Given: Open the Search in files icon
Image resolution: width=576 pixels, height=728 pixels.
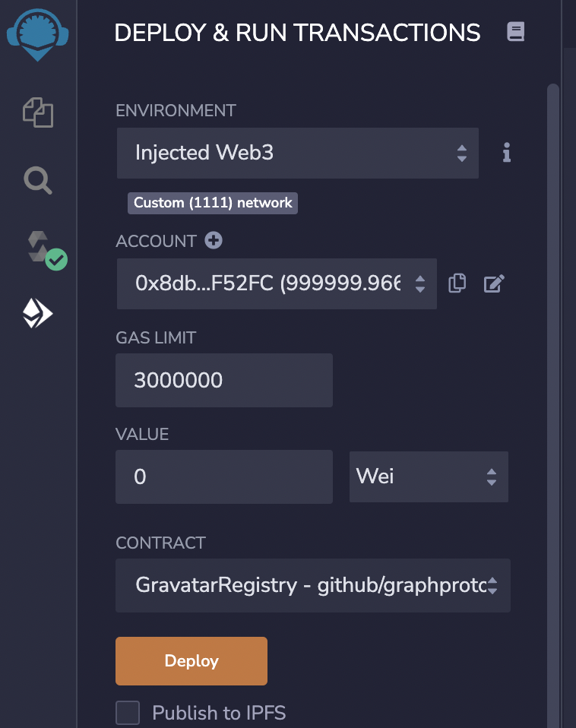Looking at the screenshot, I should 37,180.
